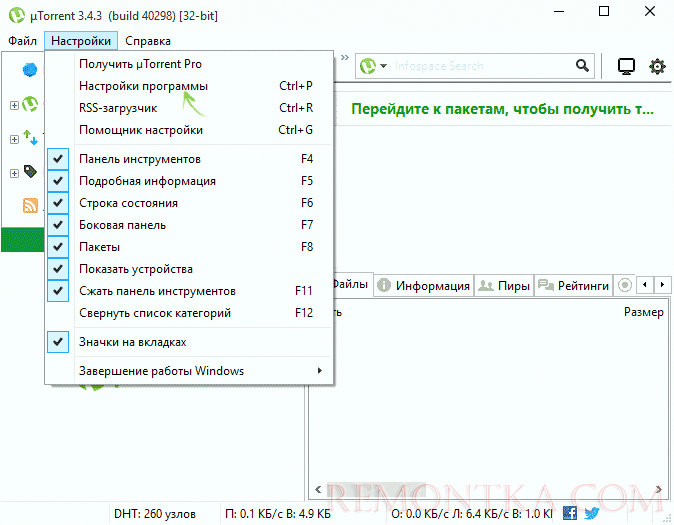Expand the torrents tree node in sidebar

pos(14,105)
